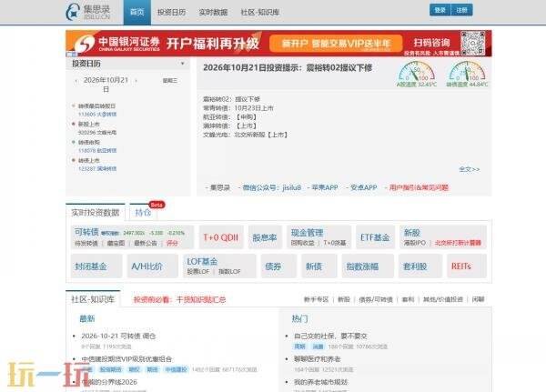Open the 转债温度 gauge
Screen dimensions: 546x392
[x=467, y=75]
